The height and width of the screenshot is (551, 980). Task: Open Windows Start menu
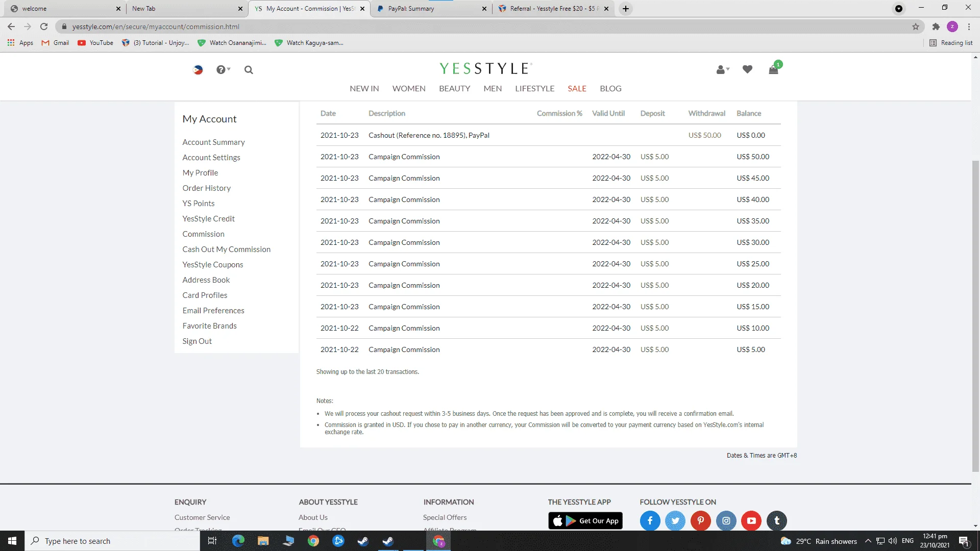pyautogui.click(x=12, y=541)
